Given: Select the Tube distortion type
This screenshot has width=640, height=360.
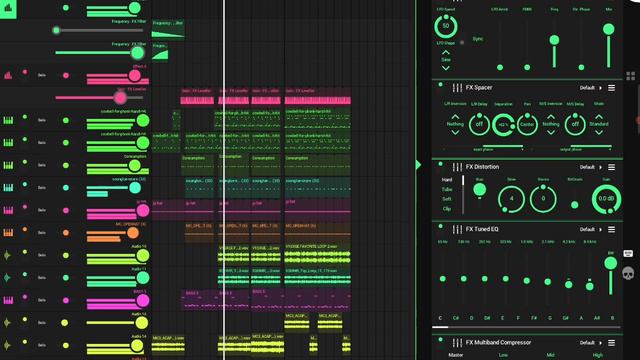Looking at the screenshot, I should [447, 189].
